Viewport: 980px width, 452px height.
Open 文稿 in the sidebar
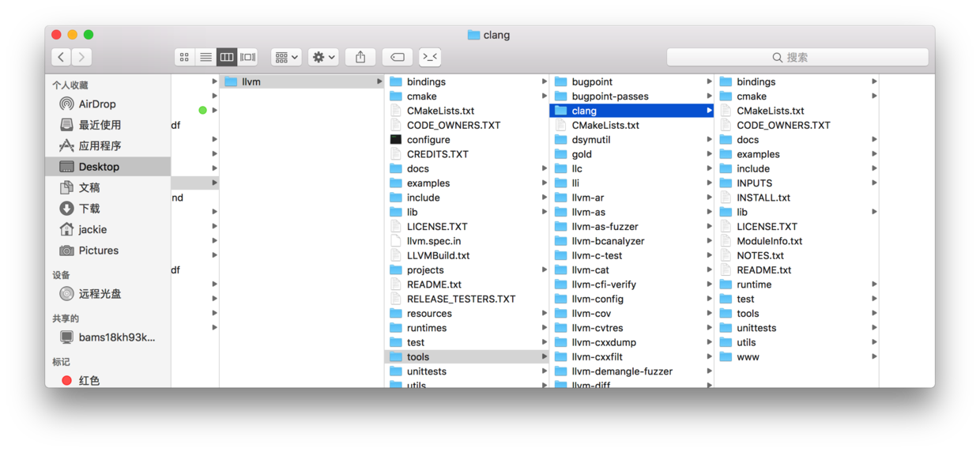point(108,187)
